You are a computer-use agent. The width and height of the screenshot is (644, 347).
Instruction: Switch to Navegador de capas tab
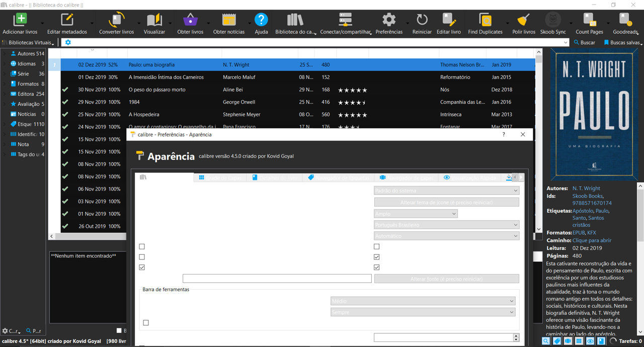coord(407,178)
